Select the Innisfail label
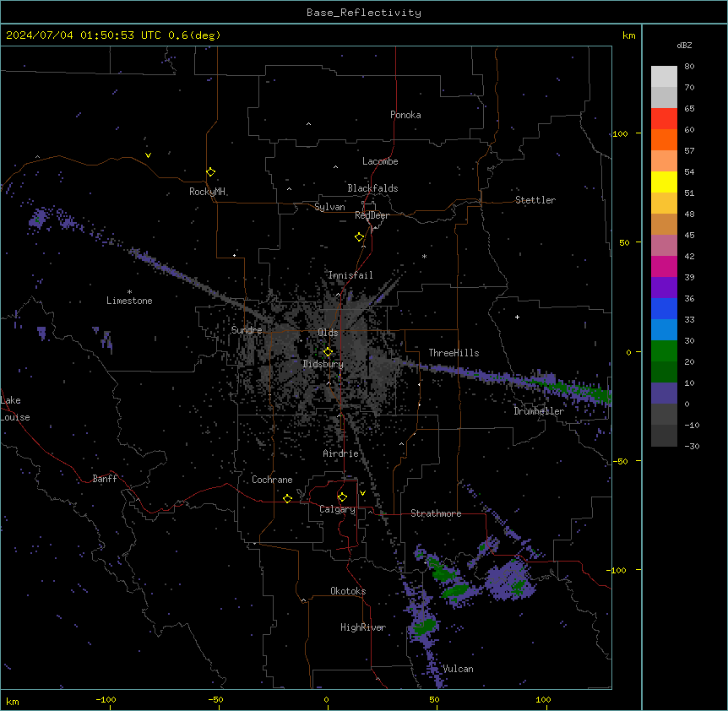Viewport: 728px width, 711px height. pyautogui.click(x=350, y=275)
